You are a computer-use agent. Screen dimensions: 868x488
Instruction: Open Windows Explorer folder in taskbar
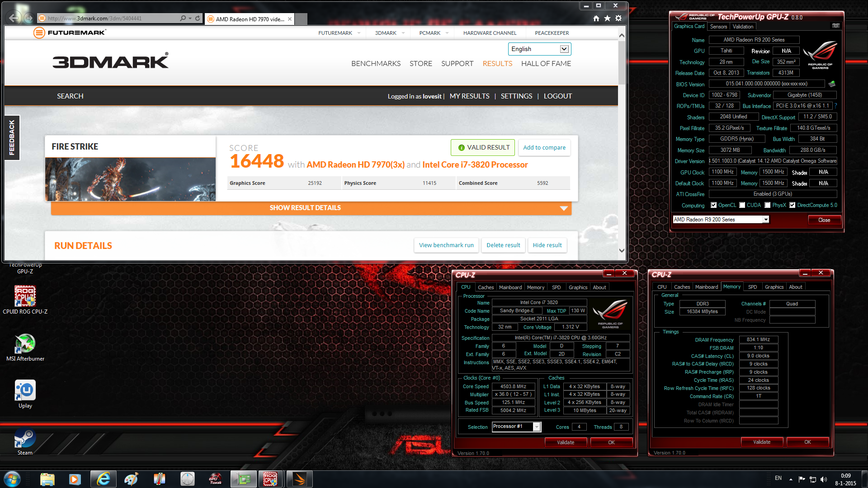47,479
